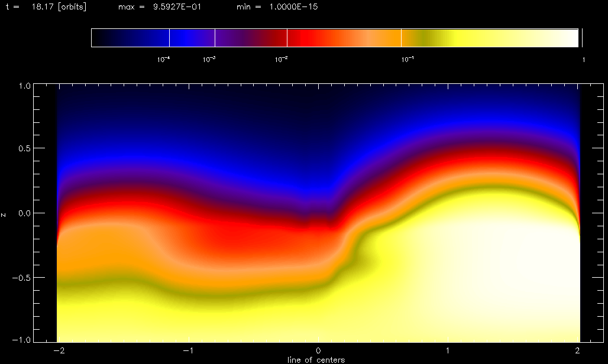Click the 'line of centers' axis title
Screen dimensions: 608x364
(316, 359)
